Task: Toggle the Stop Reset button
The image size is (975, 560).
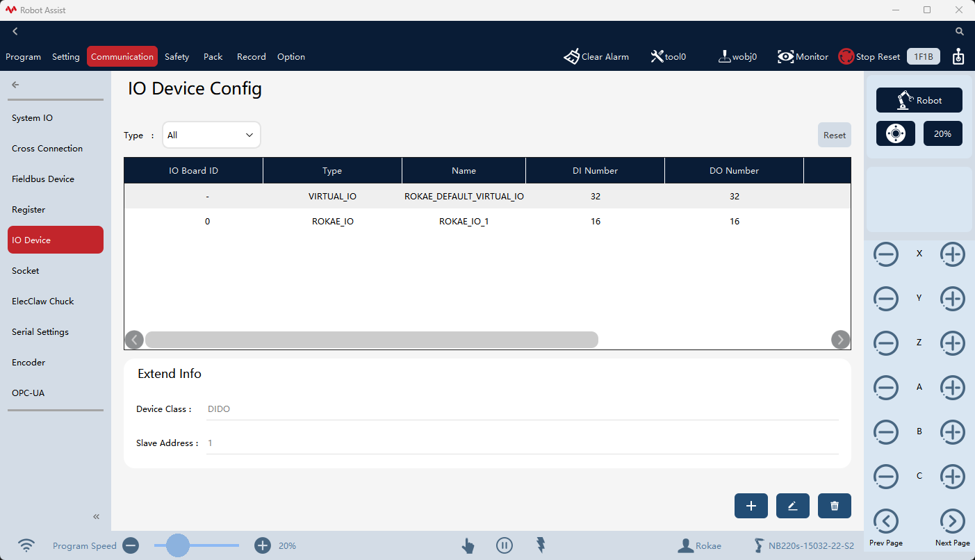Action: 869,57
